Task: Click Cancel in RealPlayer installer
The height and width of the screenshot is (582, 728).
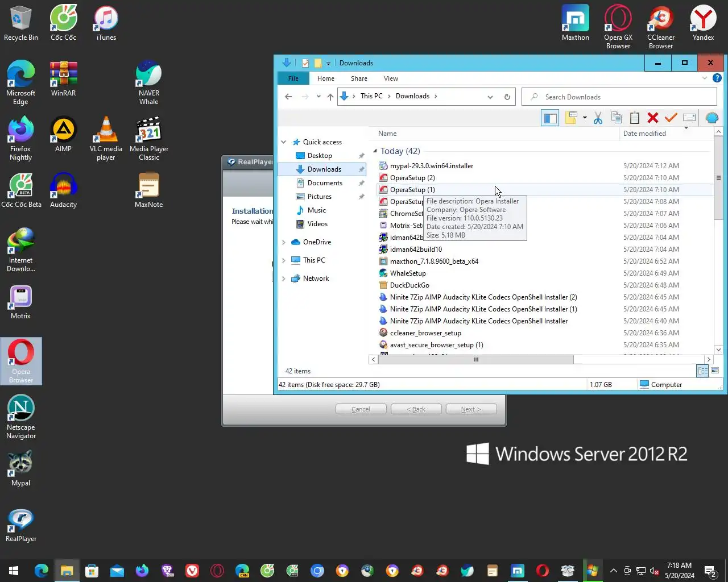Action: coord(361,409)
